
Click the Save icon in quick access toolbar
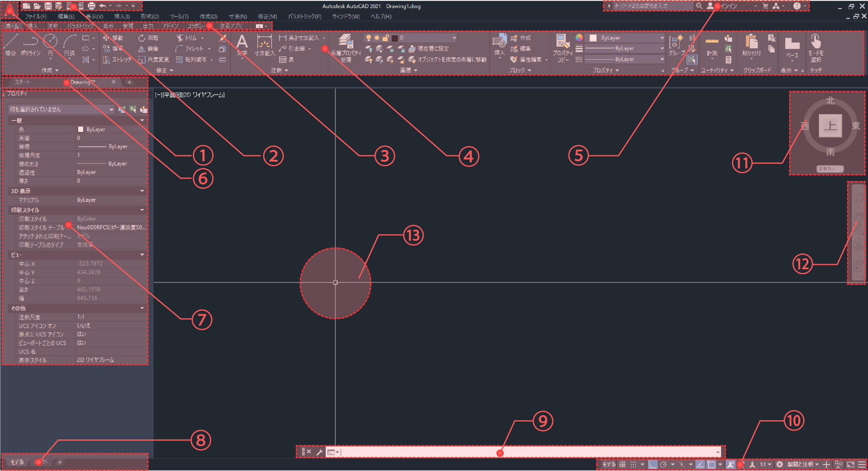pos(48,6)
